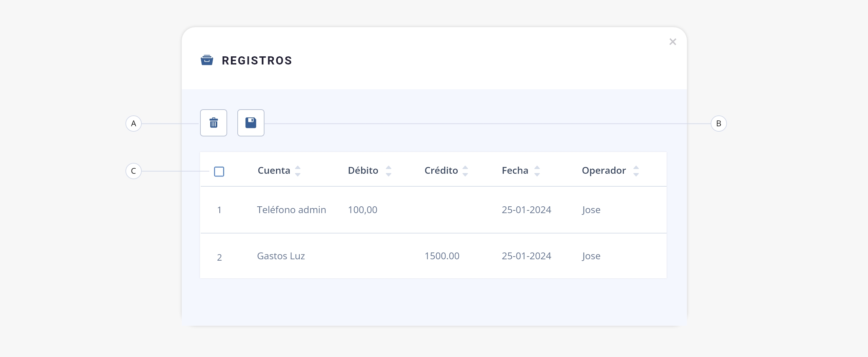The width and height of the screenshot is (868, 357).
Task: Close the Registros dialog with X
Action: tap(673, 42)
